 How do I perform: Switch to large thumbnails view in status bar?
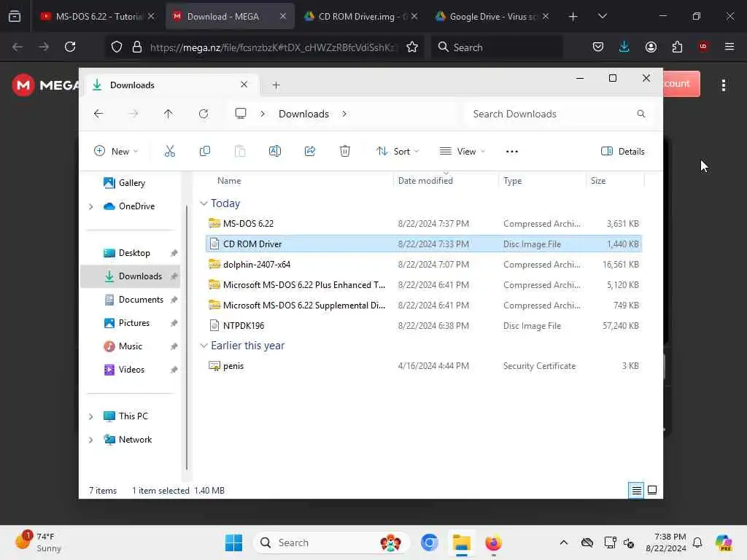[x=652, y=490]
